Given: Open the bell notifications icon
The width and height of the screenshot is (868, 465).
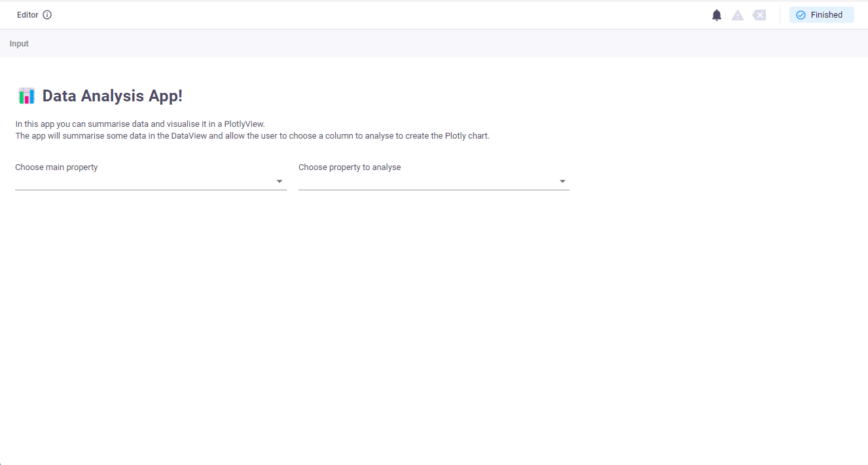Looking at the screenshot, I should coord(717,15).
